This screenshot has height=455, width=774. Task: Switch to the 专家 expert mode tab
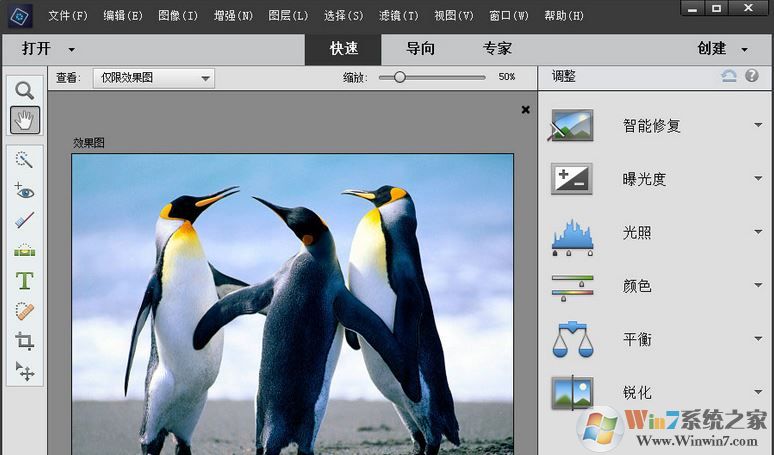coord(497,49)
